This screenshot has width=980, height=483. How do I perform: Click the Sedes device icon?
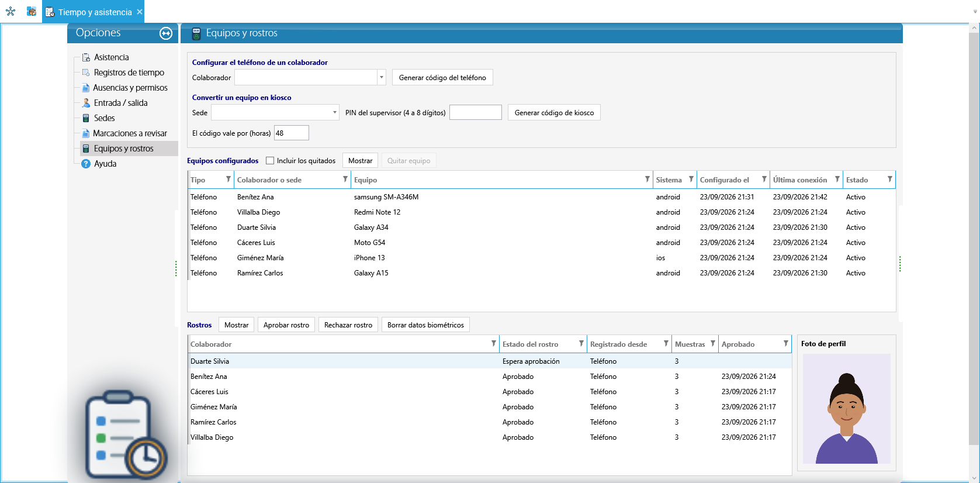tap(86, 118)
